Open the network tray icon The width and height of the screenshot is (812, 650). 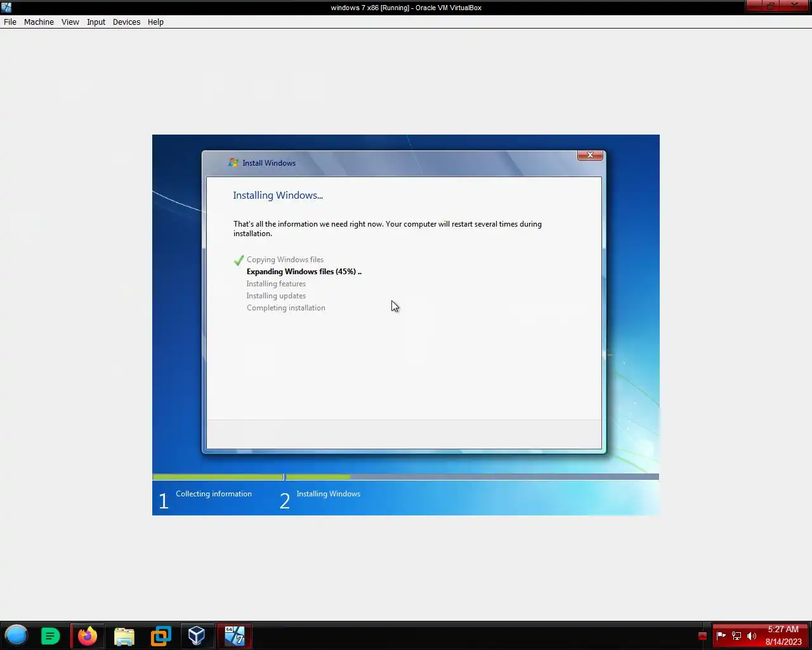click(737, 636)
